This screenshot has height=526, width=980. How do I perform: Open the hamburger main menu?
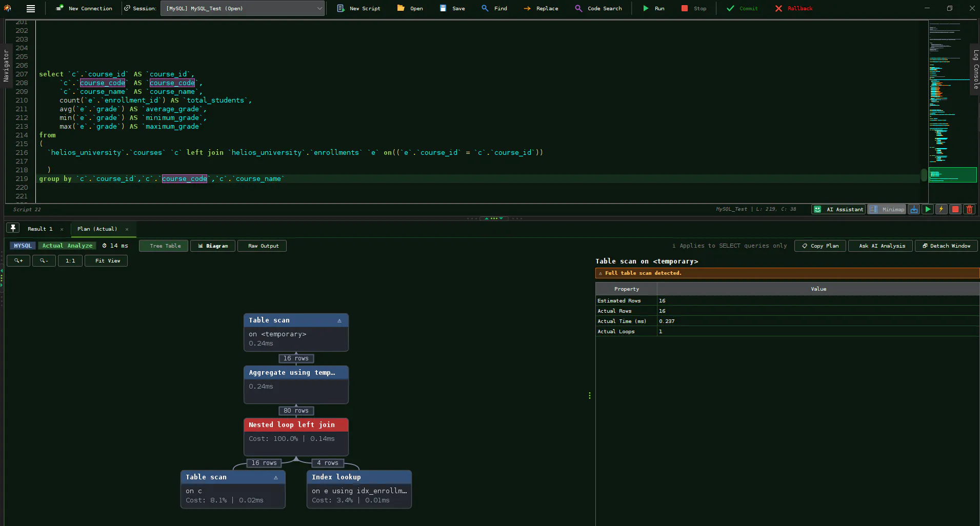[31, 8]
